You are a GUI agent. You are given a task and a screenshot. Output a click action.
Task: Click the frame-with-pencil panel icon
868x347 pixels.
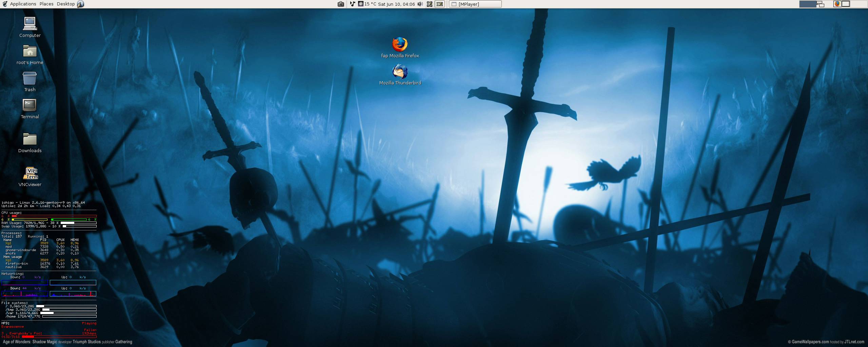point(430,4)
